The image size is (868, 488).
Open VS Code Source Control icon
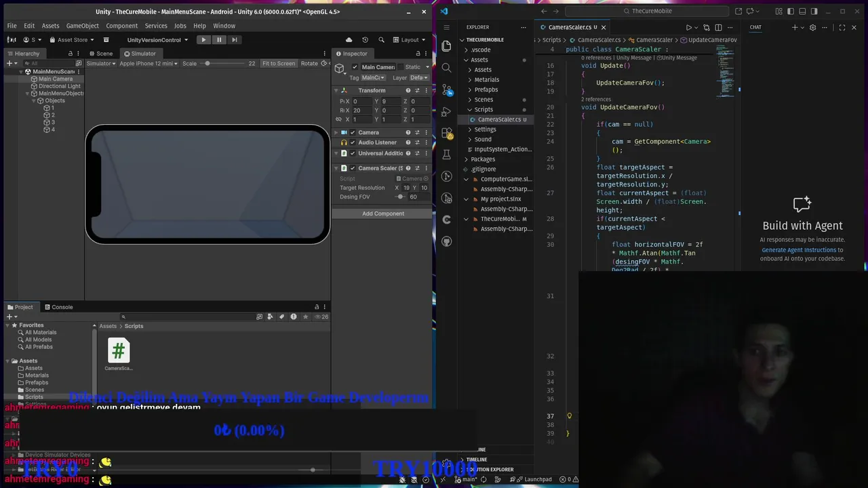[446, 89]
